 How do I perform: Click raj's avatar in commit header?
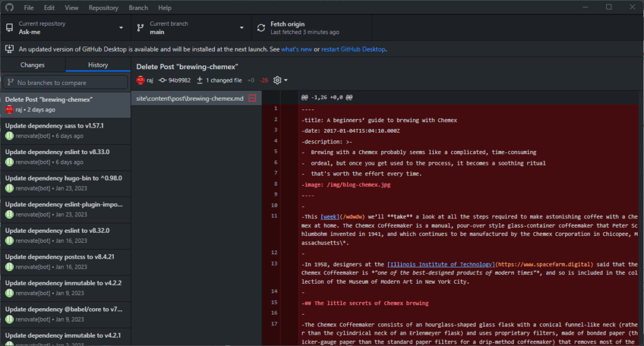pos(141,81)
